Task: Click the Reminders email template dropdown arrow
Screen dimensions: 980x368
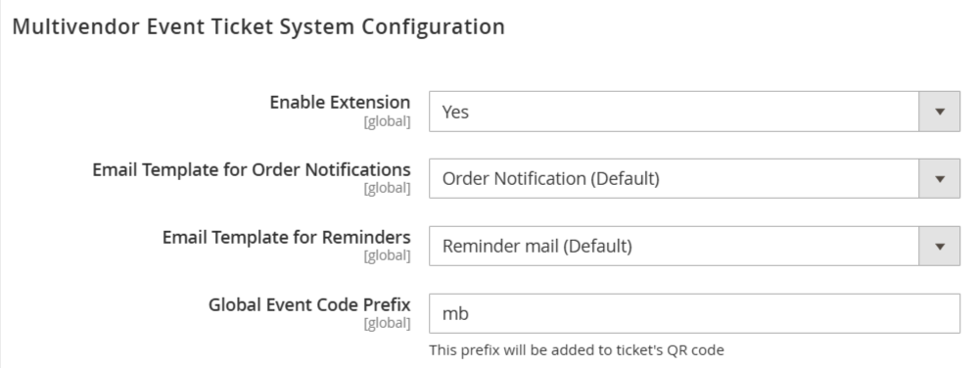Action: click(x=939, y=247)
